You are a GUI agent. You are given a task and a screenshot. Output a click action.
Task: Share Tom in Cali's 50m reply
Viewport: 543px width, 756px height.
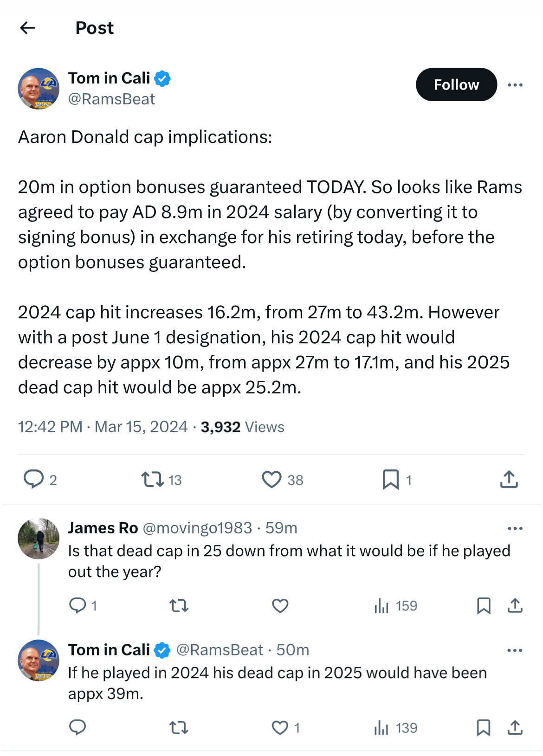pos(515,727)
